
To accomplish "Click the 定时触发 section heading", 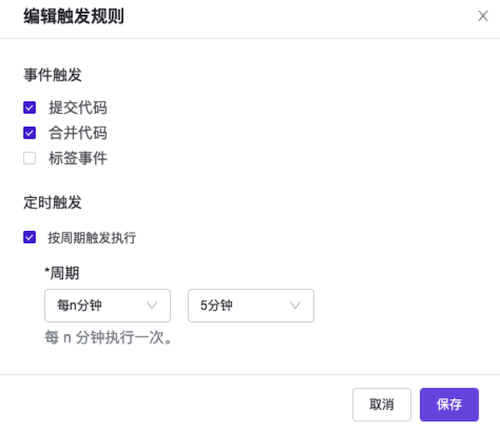I will (x=52, y=202).
